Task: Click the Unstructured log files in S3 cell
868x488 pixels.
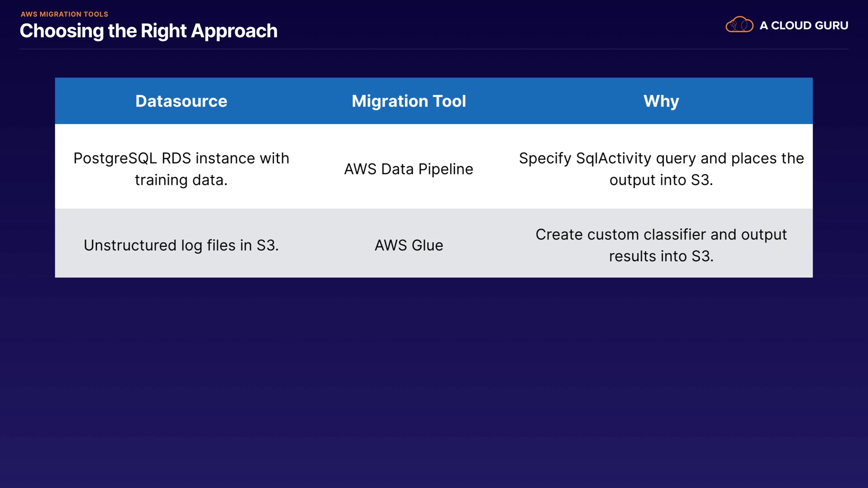Action: click(181, 245)
